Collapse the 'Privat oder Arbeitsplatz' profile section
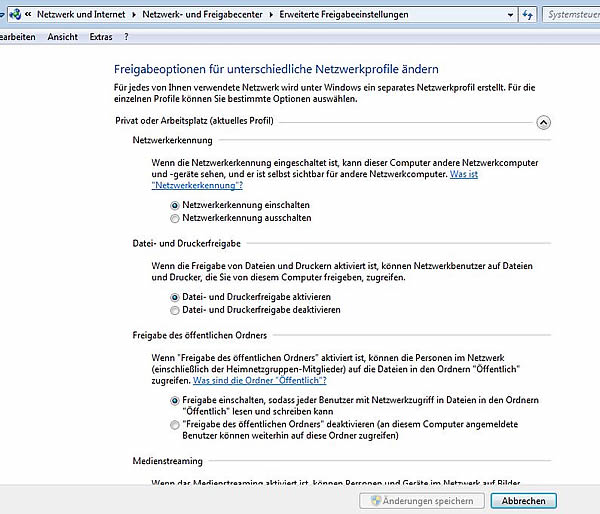This screenshot has width=600, height=514. (x=543, y=122)
